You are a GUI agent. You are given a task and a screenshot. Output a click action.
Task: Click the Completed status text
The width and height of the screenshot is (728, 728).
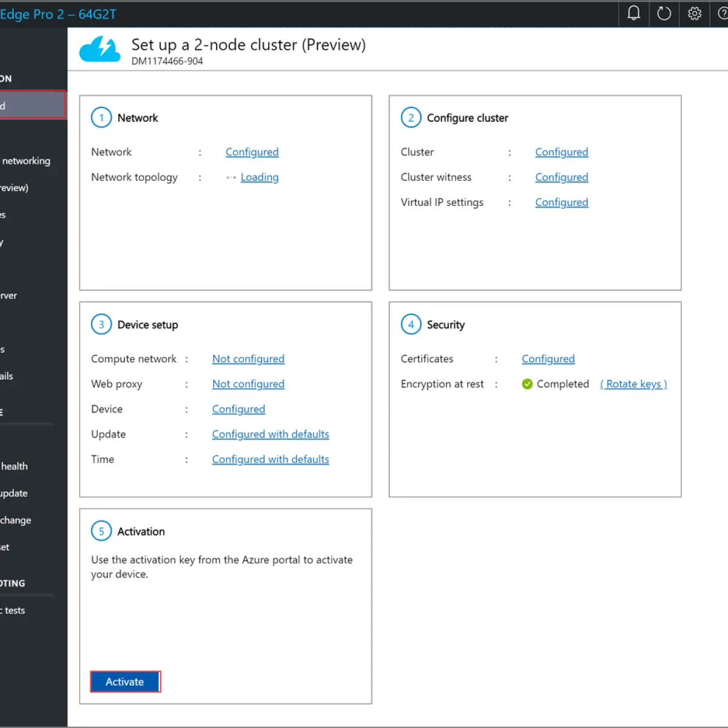point(563,384)
